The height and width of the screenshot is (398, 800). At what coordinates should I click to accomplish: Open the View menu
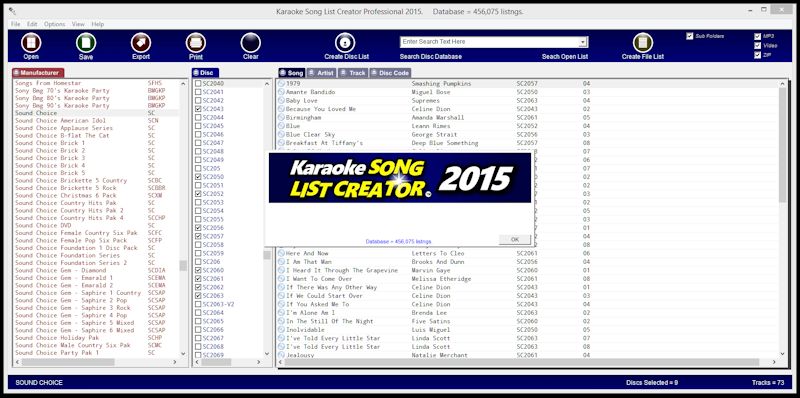click(78, 24)
